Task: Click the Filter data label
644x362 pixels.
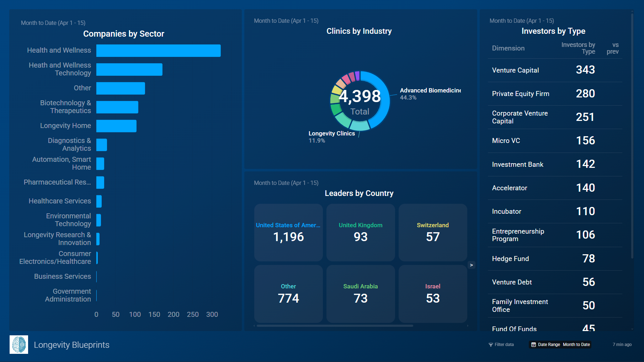Action: tap(504, 345)
